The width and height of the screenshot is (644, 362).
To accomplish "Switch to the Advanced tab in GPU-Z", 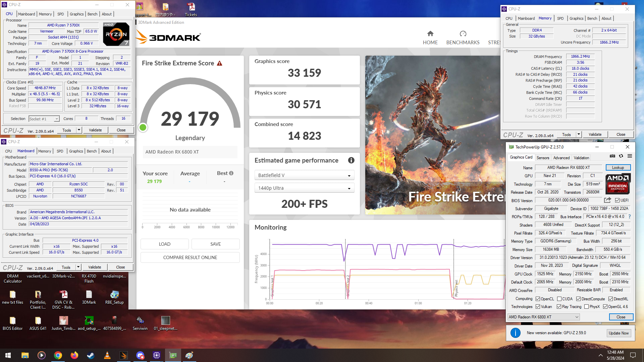I will click(561, 158).
